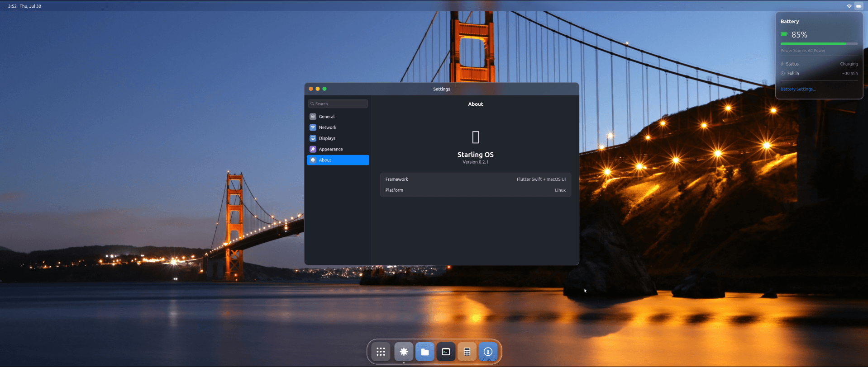Click the ~30 min estimate value
The width and height of the screenshot is (868, 367).
coord(850,73)
